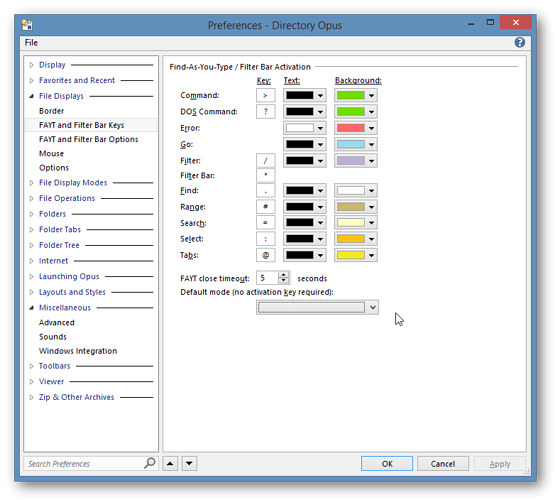Open Select background orange color picker
This screenshot has width=555, height=500.
(x=356, y=239)
